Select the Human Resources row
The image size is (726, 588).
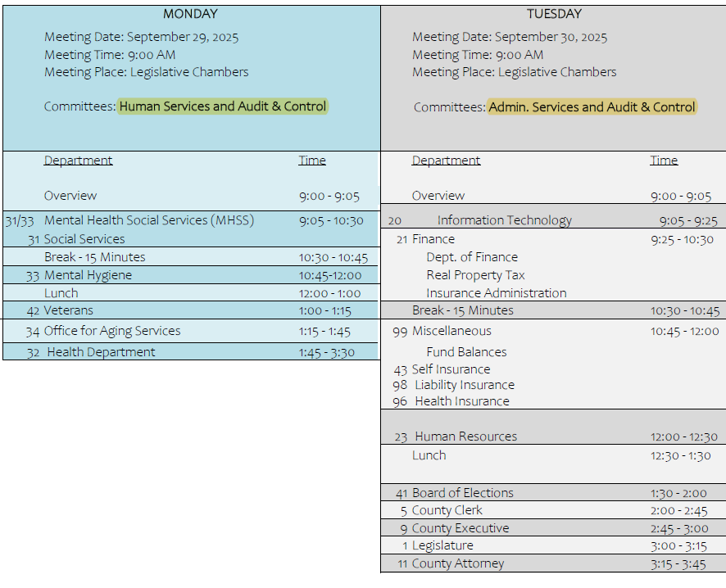pos(465,436)
